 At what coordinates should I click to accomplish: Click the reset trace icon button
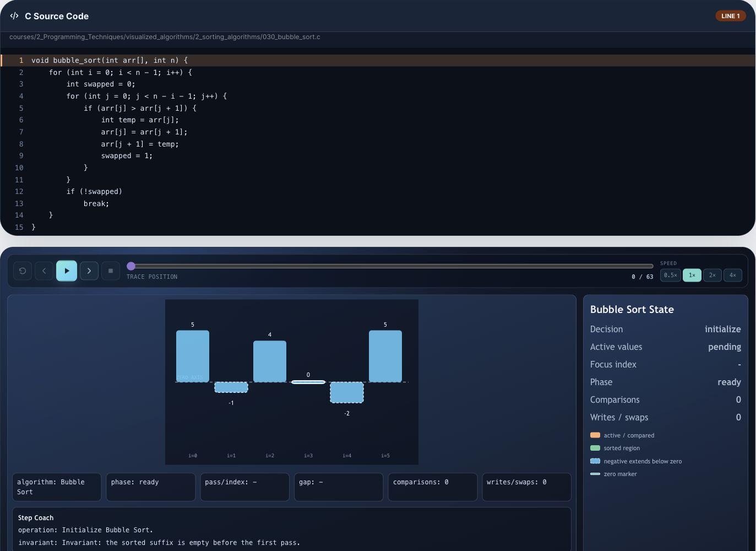point(23,271)
